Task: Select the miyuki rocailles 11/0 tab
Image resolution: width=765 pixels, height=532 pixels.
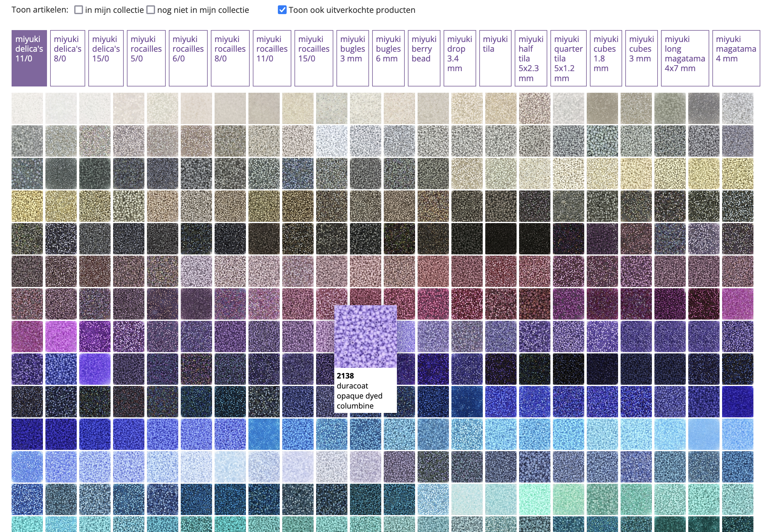Action: [x=272, y=58]
